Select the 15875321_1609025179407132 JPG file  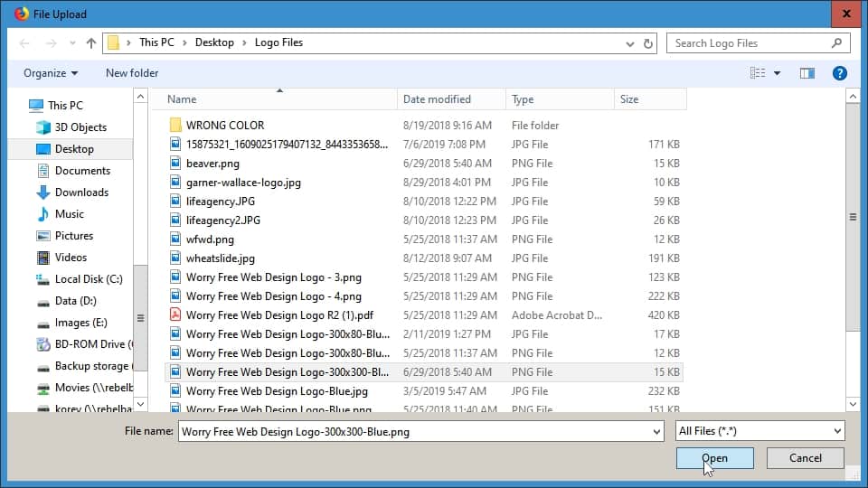(x=424, y=145)
